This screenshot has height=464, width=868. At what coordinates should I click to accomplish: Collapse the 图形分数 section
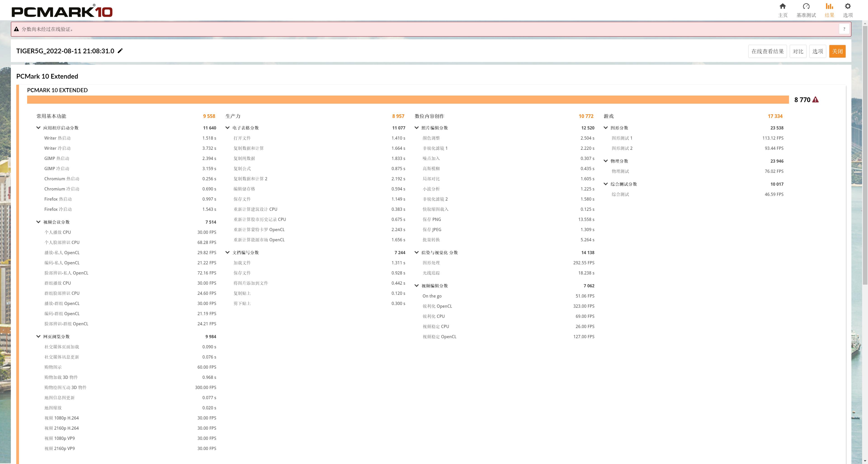(x=606, y=128)
